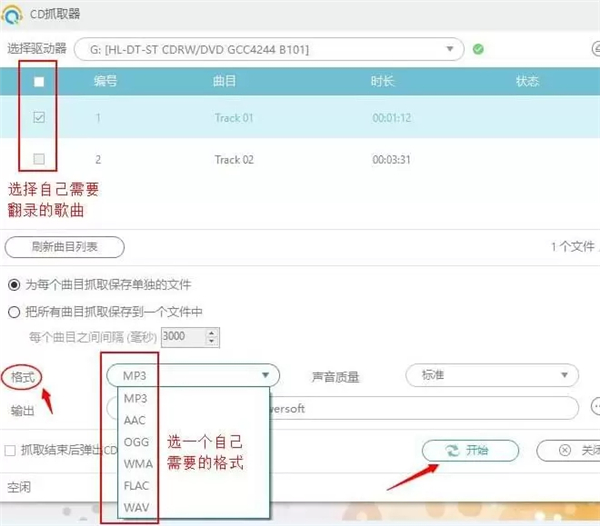
Task: Choose WAV from the format list
Action: (136, 507)
